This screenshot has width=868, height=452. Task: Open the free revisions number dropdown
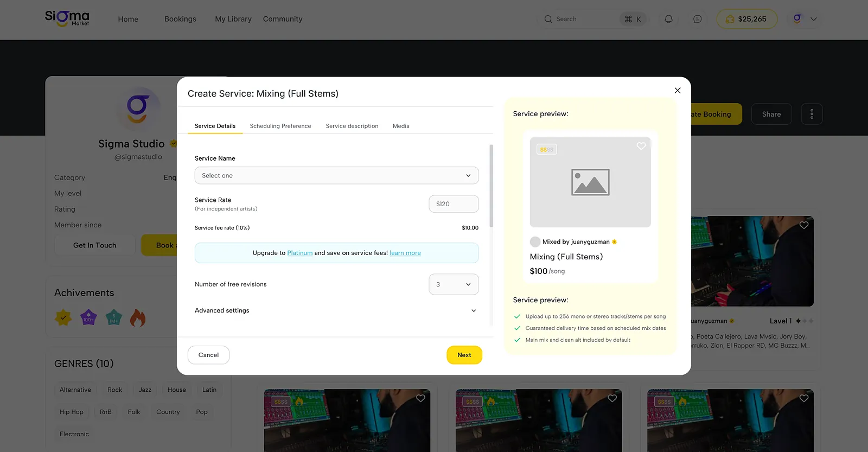tap(454, 284)
